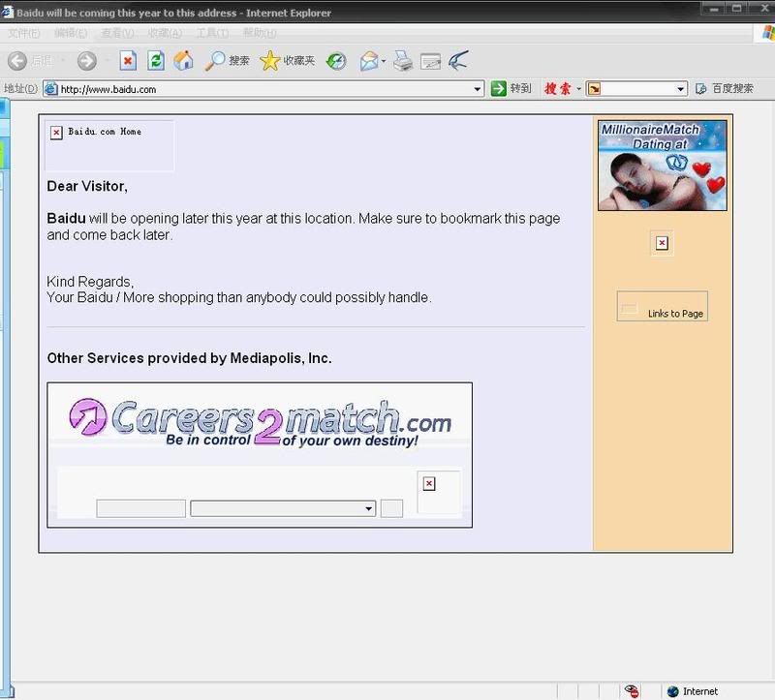
Task: Click the 地址(D) address label
Action: 20,89
